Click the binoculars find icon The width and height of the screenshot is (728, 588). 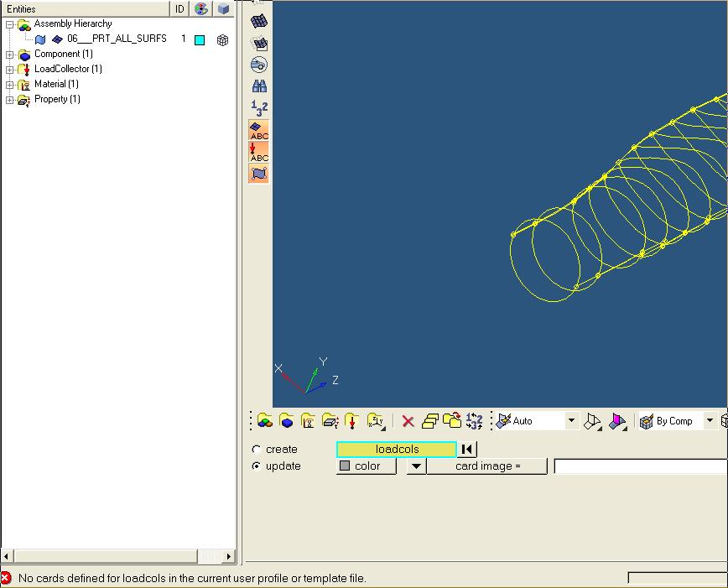click(x=259, y=86)
